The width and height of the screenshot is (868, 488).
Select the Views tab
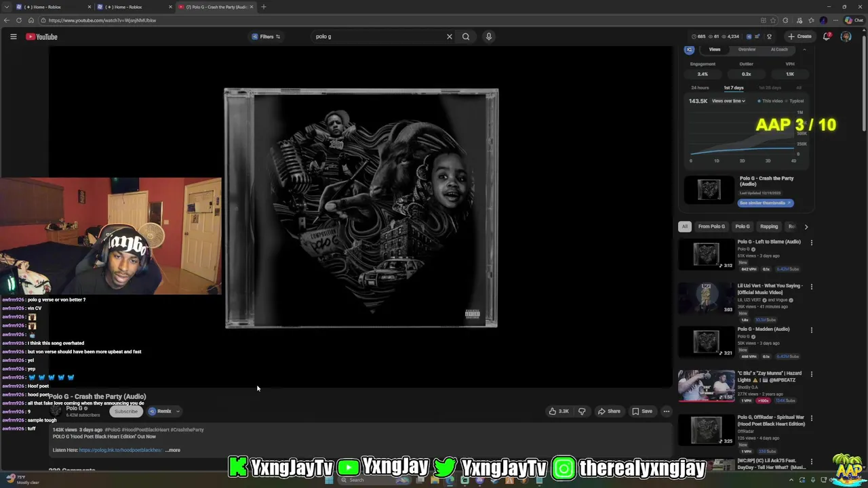715,49
